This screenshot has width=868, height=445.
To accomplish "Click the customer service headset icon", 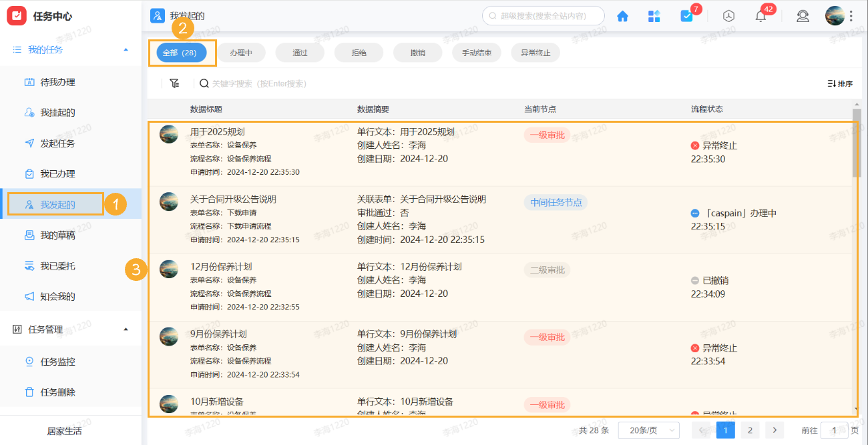I will pos(803,16).
